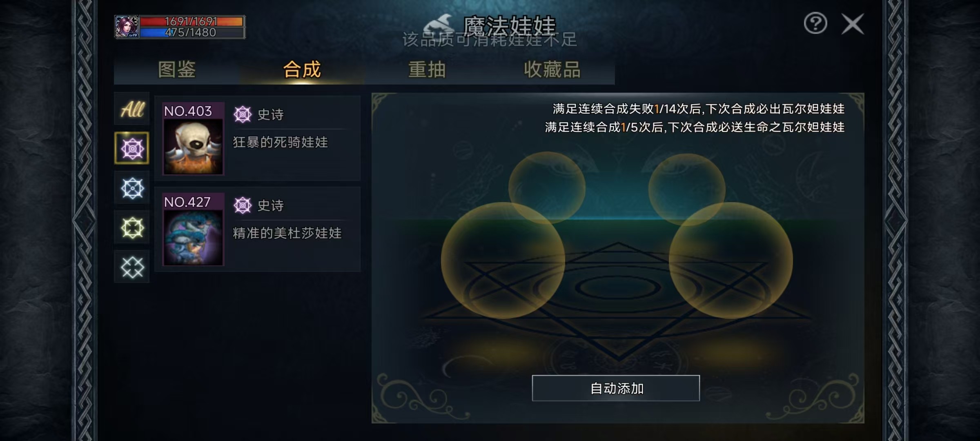Screen dimensions: 980x441
Task: Open the help question mark icon
Action: 815,23
